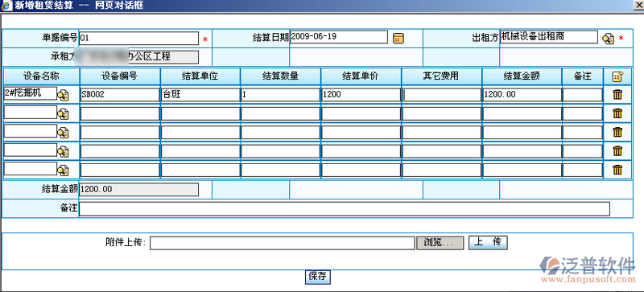
Task: Click trash icon on third table row
Action: 617,132
